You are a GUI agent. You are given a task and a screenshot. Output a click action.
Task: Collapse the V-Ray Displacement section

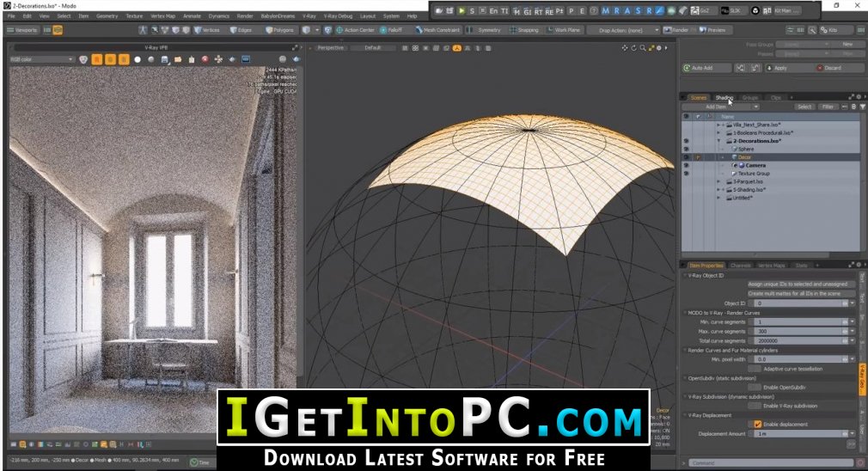click(685, 415)
